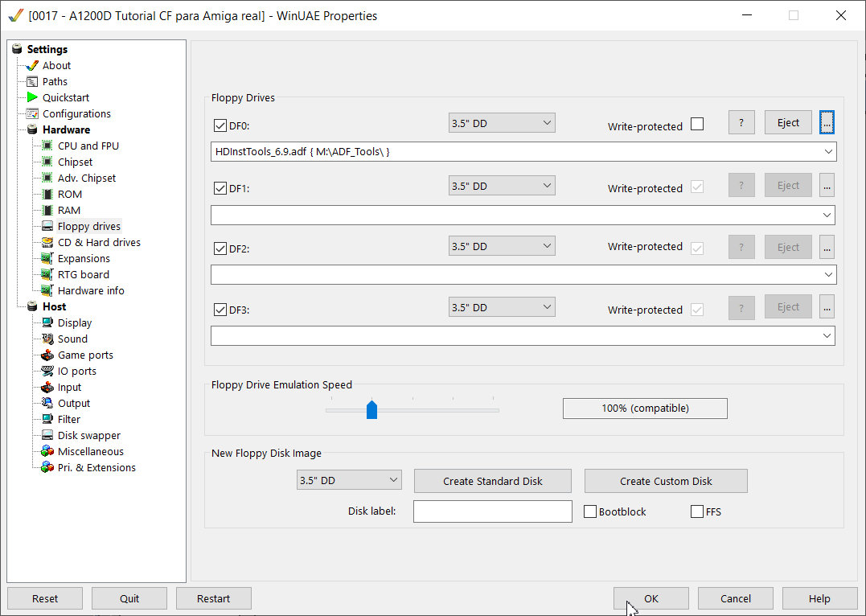Click the Pri. & Extensions icon
This screenshot has width=866, height=616.
pos(47,467)
